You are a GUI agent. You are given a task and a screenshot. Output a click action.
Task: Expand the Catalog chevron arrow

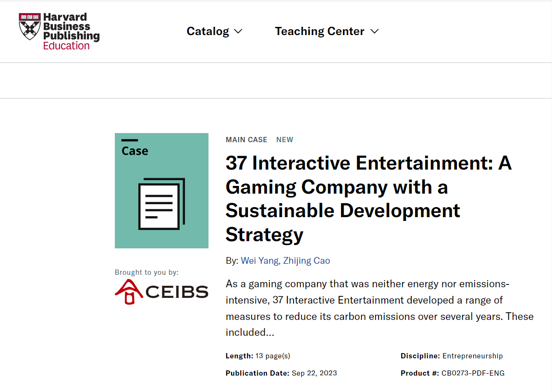click(238, 32)
